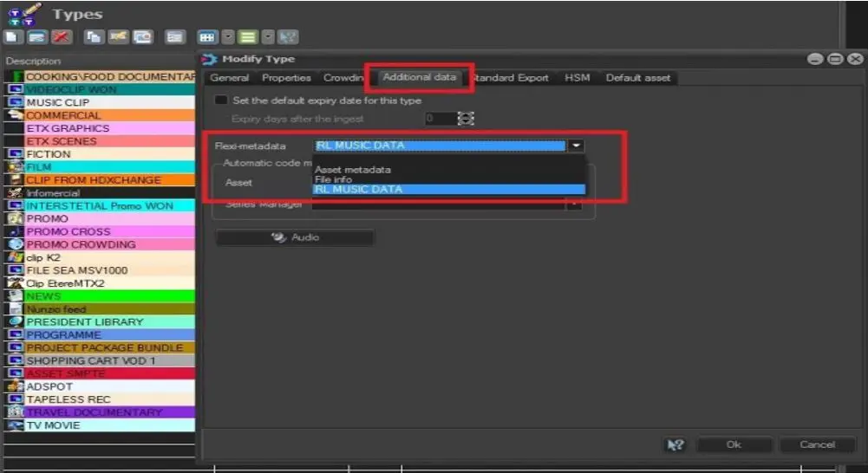Open the Flexi-metadata dropdown arrow
868x473 pixels.
[576, 146]
